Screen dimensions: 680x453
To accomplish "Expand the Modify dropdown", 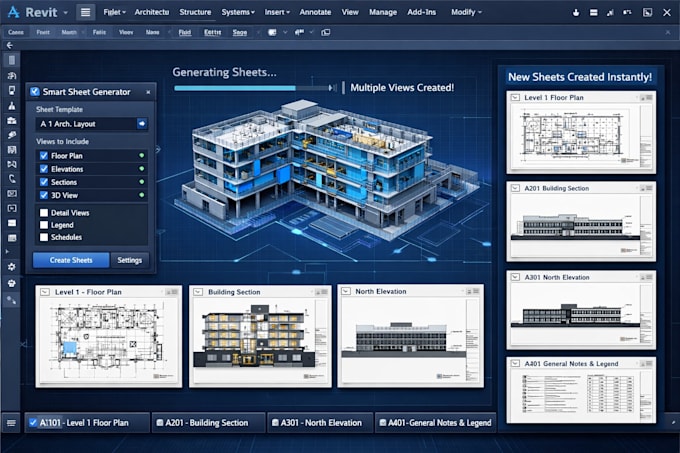I will (466, 12).
